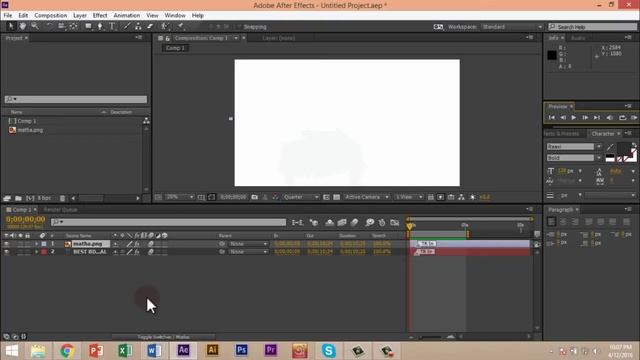
Task: Select the Eraser tool
Action: (x=150, y=27)
